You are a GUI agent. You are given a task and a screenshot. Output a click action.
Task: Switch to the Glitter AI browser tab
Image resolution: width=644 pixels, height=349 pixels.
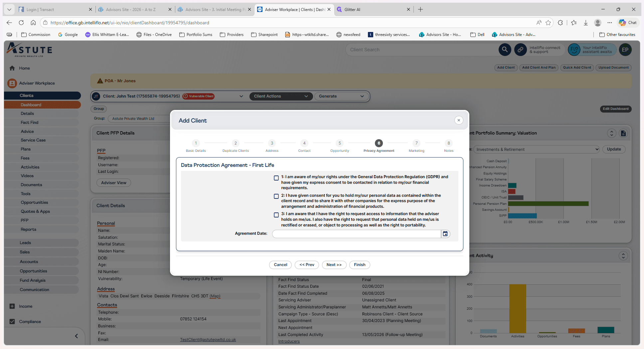click(x=374, y=9)
